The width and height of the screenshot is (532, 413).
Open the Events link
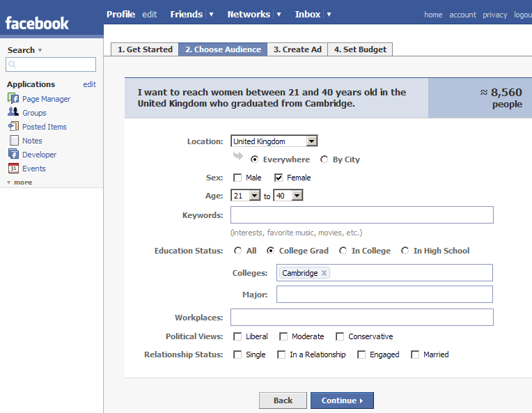[34, 169]
